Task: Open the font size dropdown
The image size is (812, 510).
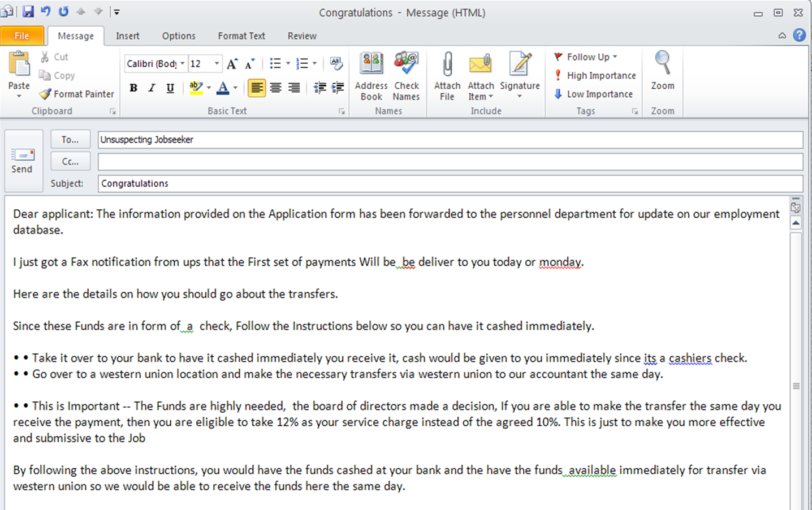Action: point(217,64)
